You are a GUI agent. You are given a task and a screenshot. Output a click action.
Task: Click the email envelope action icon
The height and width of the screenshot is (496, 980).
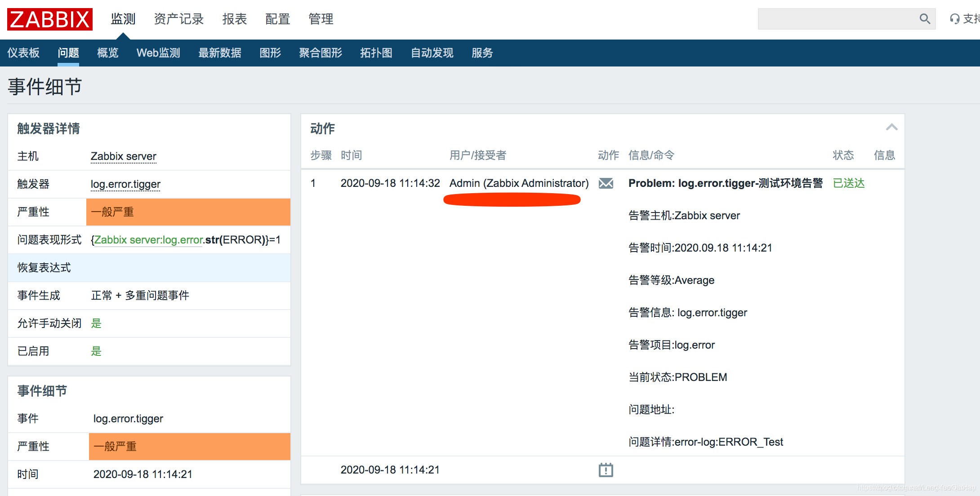click(606, 183)
